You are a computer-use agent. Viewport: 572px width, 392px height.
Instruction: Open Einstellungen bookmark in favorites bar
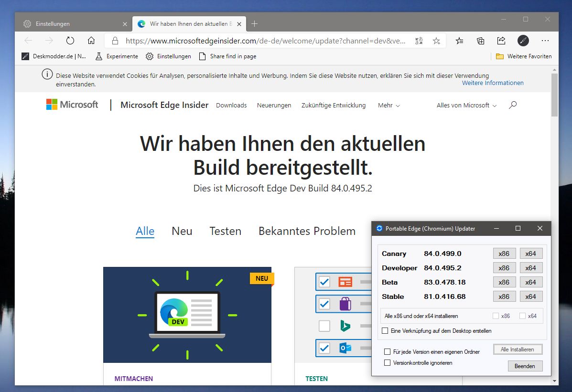(x=168, y=56)
